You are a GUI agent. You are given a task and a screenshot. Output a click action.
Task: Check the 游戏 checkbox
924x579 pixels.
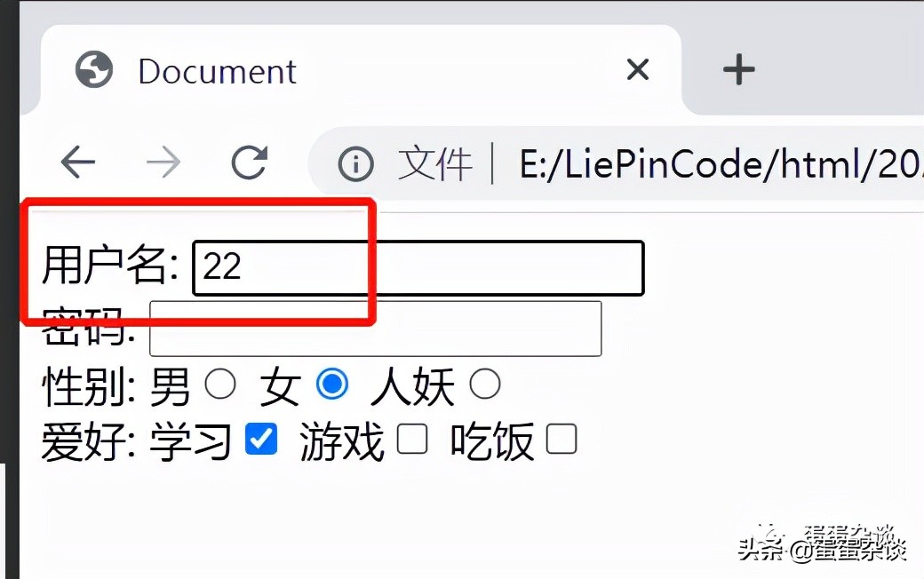tap(412, 439)
